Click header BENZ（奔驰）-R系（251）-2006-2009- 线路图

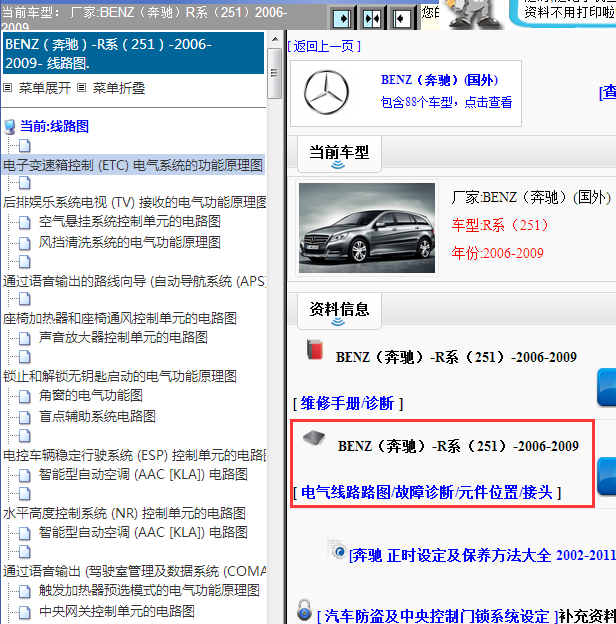pyautogui.click(x=133, y=53)
